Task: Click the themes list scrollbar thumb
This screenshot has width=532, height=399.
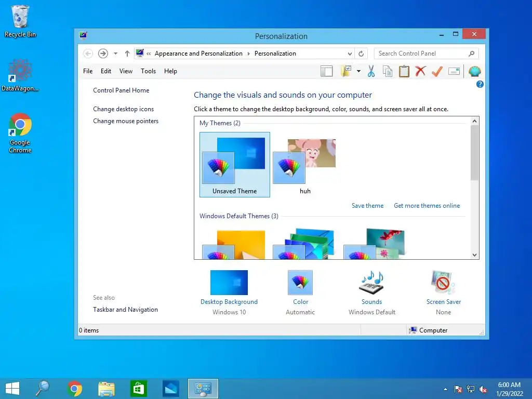Action: (475, 153)
